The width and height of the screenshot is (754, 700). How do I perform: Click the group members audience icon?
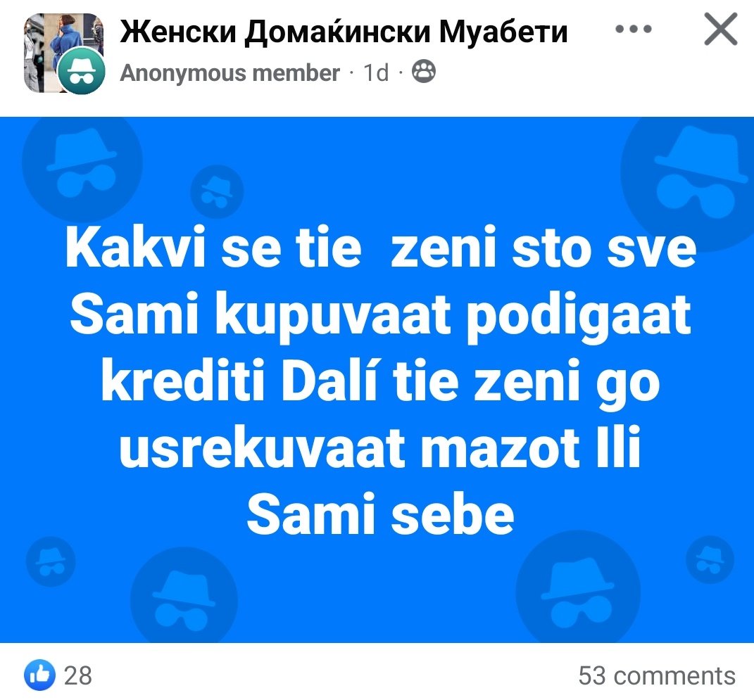[424, 72]
